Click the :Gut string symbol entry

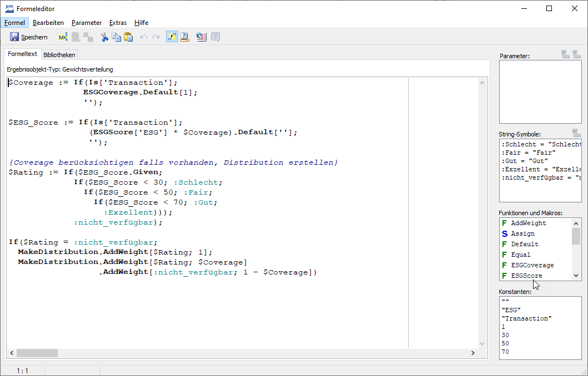[517, 161]
